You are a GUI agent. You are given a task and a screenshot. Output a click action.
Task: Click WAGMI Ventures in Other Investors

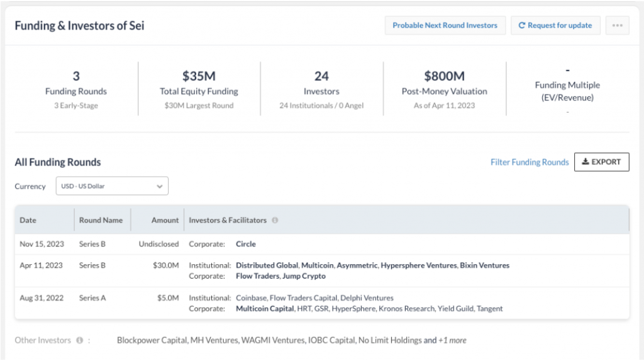(x=273, y=340)
